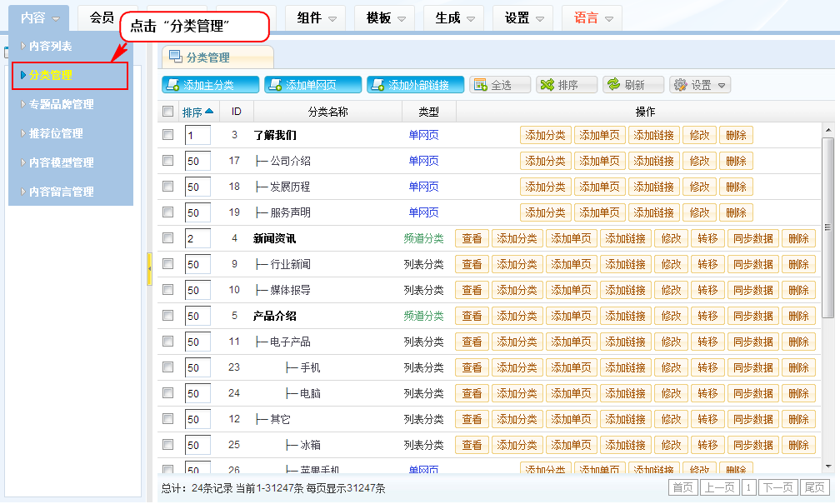This screenshot has width=840, height=504.
Task: Toggle the header select-all checkbox
Action: coord(168,112)
